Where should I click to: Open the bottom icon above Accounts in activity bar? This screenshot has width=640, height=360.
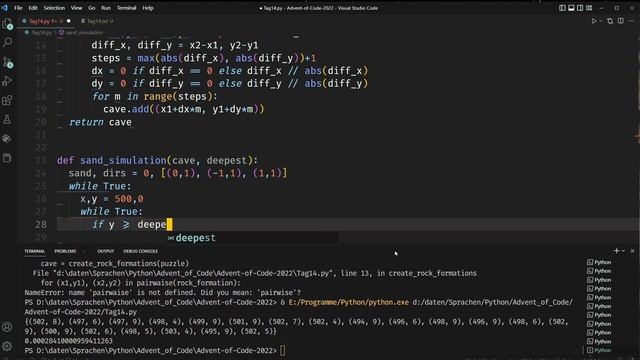[x=7, y=158]
